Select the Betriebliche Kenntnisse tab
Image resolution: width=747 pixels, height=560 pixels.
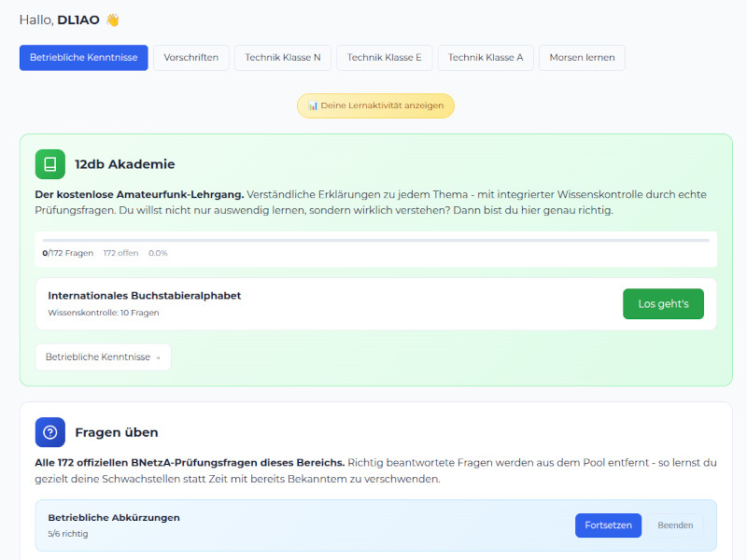pos(83,57)
